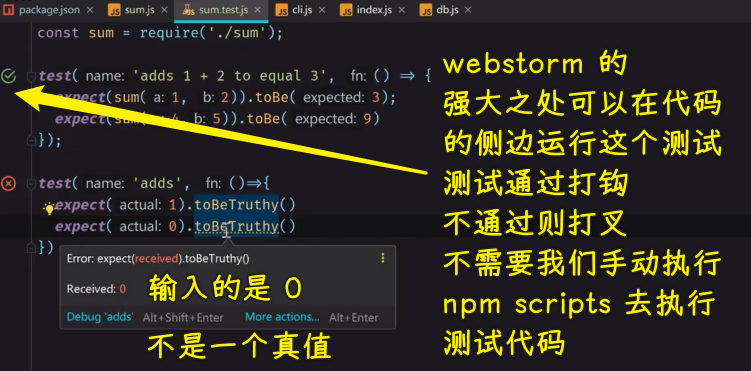
Task: Collapse the first test block fold marker
Action: tap(31, 76)
